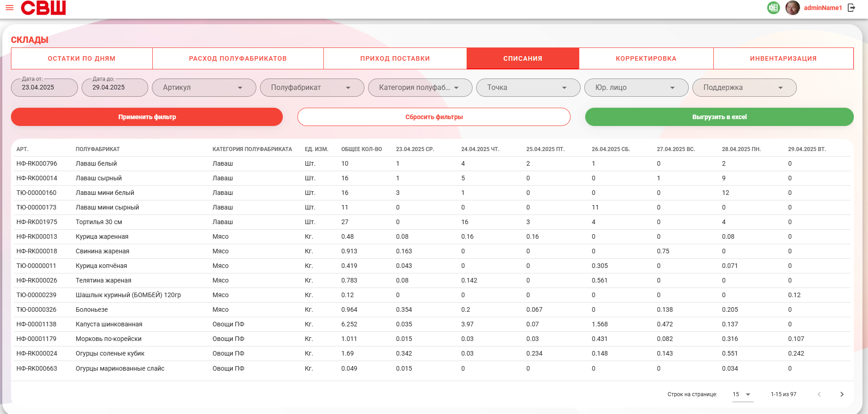This screenshot has height=414, width=868.
Task: Open the Инвентаризация tab
Action: 783,58
